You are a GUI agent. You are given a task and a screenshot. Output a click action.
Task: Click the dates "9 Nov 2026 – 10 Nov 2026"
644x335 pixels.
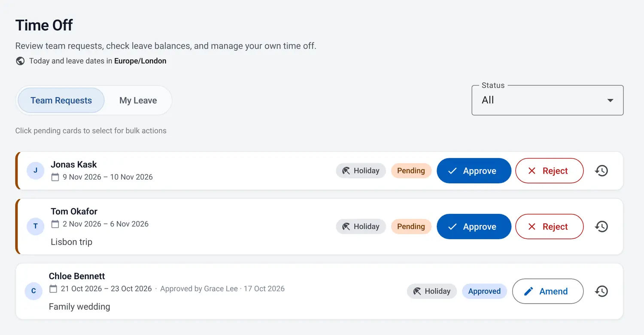click(108, 177)
